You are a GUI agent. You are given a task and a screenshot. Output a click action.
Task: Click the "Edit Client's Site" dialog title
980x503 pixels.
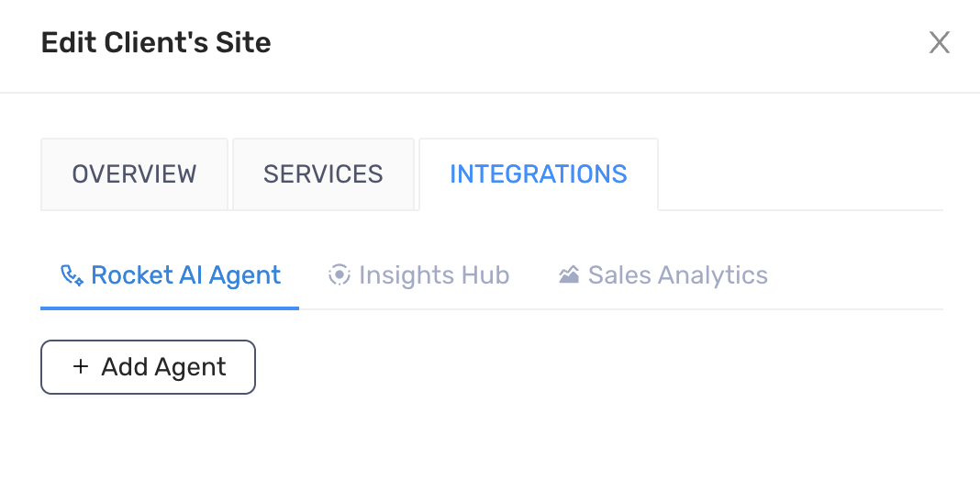(156, 42)
